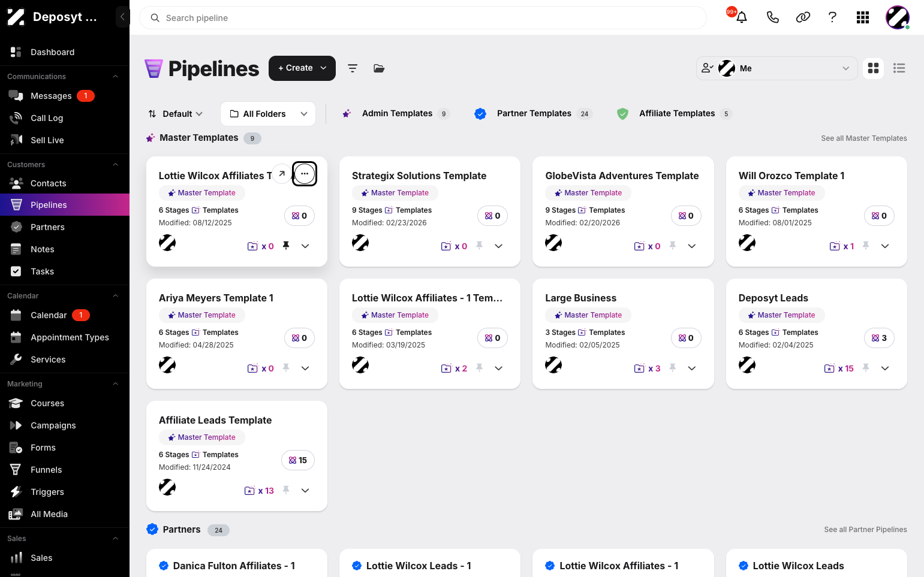
Task: Open Dashboard in the sidebar
Action: [x=65, y=52]
